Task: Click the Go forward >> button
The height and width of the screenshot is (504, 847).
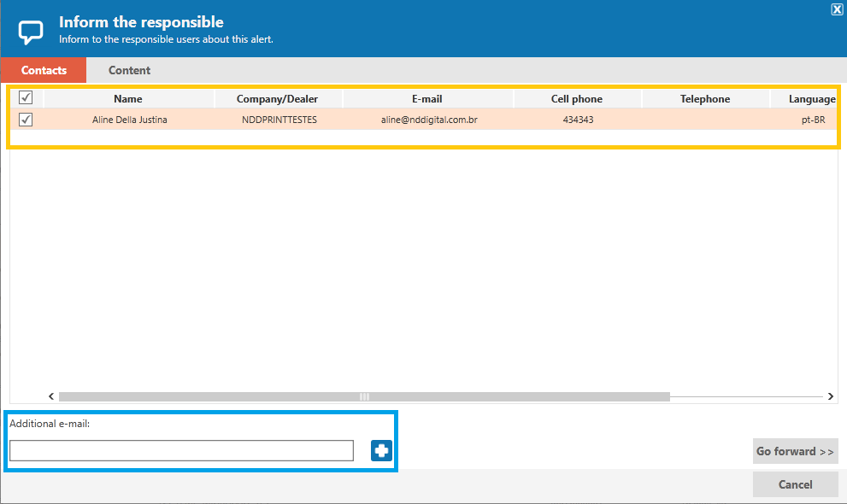Action: (x=795, y=451)
